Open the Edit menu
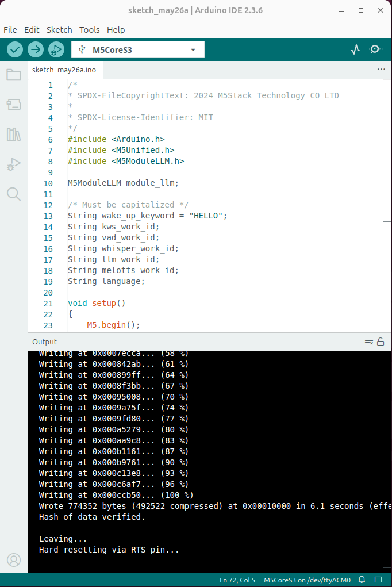The width and height of the screenshot is (392, 587). click(32, 29)
